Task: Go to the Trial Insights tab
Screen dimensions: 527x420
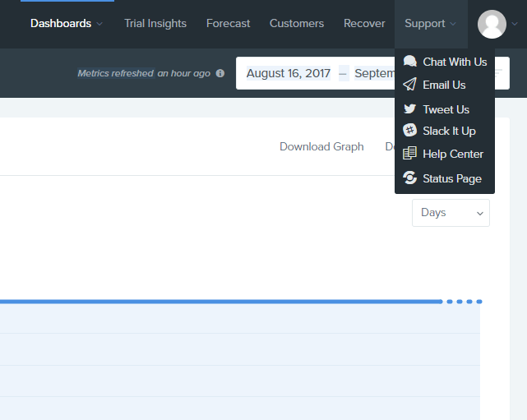Action: click(x=155, y=24)
